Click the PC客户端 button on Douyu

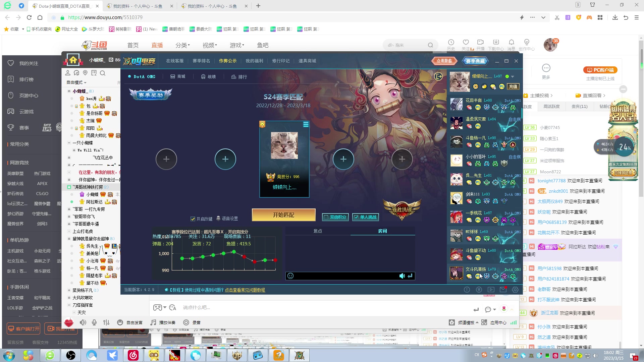click(x=600, y=70)
